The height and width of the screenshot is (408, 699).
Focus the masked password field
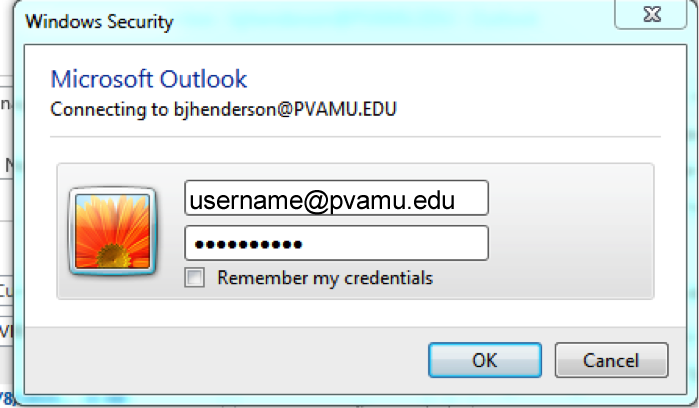[x=337, y=243]
